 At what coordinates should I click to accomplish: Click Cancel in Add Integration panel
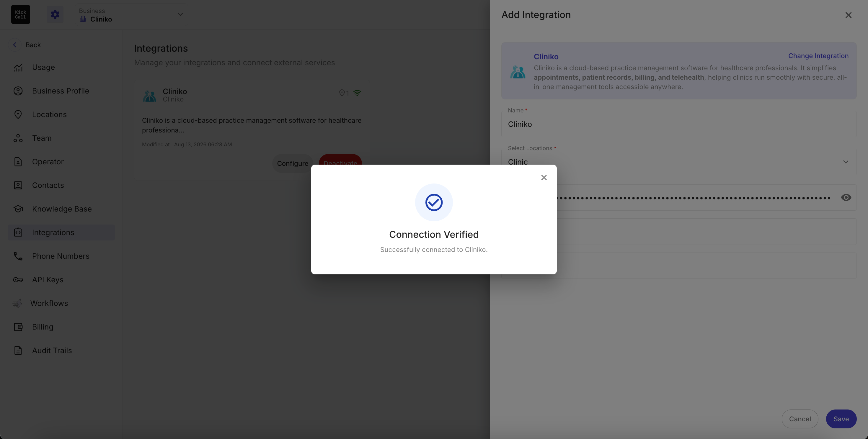coord(800,419)
